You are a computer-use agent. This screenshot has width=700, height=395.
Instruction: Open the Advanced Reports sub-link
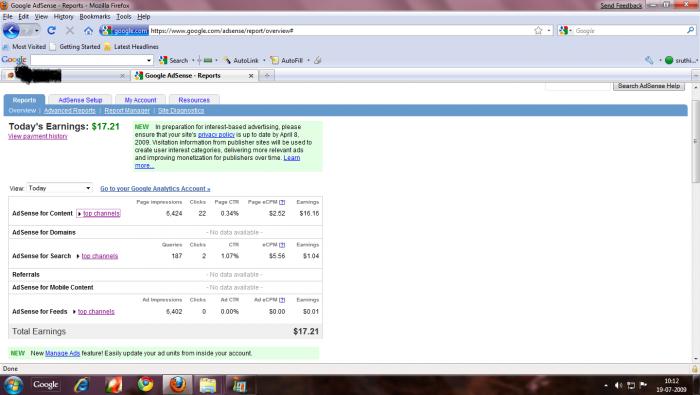(x=70, y=111)
